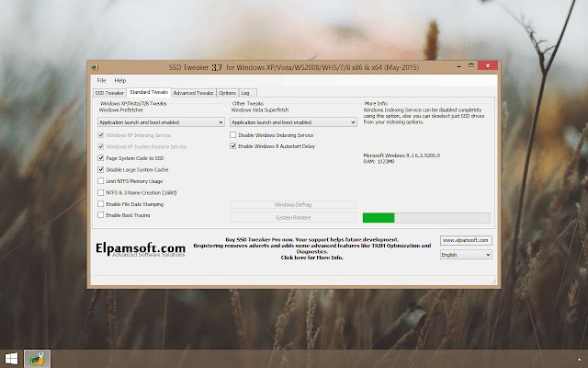This screenshot has width=588, height=368.
Task: Click the Windows Defrag button
Action: tap(293, 204)
